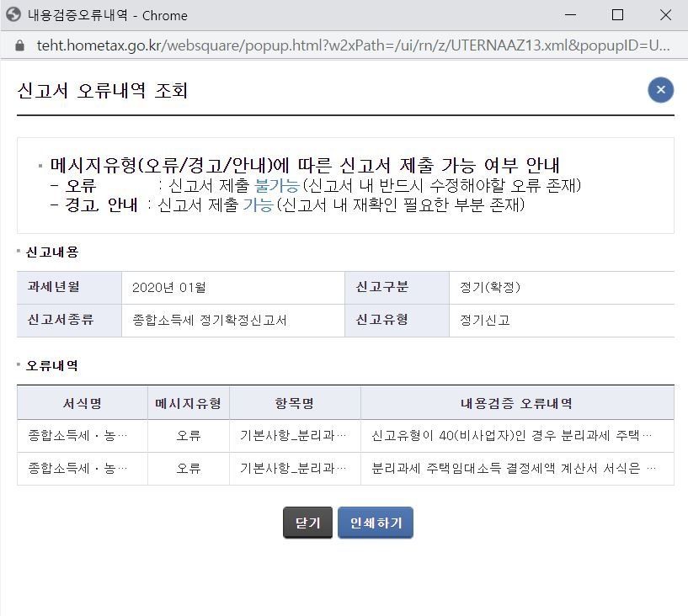Screen dimensions: 688x616
Task: Click the blue 불가능 text in the notice
Action: pyautogui.click(x=276, y=185)
